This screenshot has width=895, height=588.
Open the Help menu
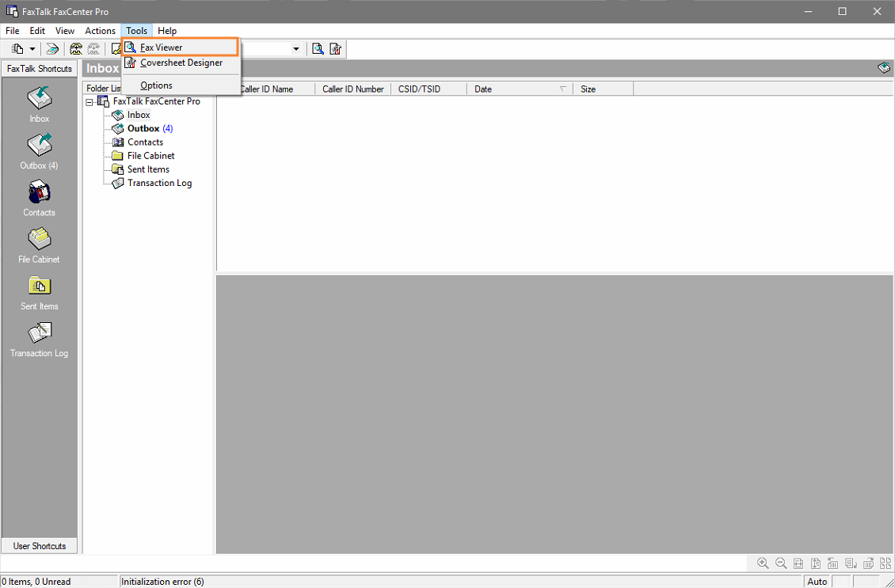[x=167, y=30]
